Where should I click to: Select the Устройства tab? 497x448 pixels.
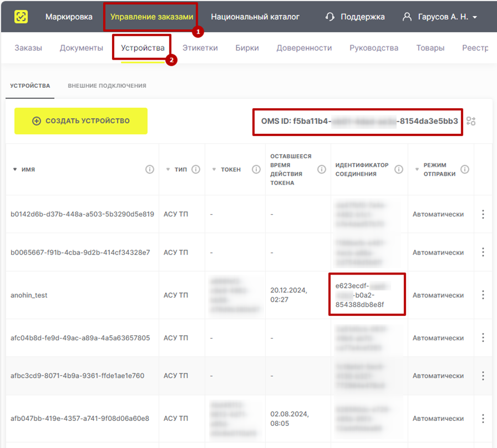coord(142,48)
